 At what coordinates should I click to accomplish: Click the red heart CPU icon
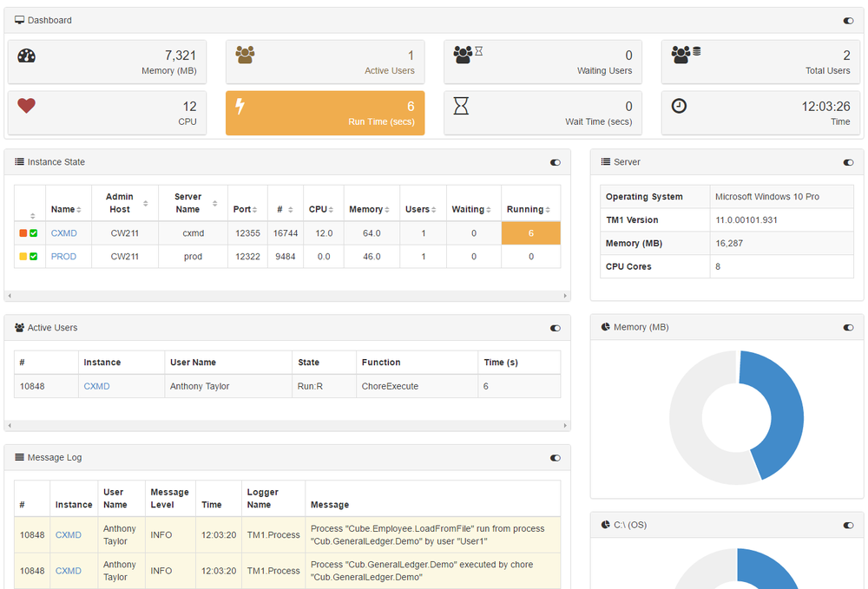click(x=27, y=106)
